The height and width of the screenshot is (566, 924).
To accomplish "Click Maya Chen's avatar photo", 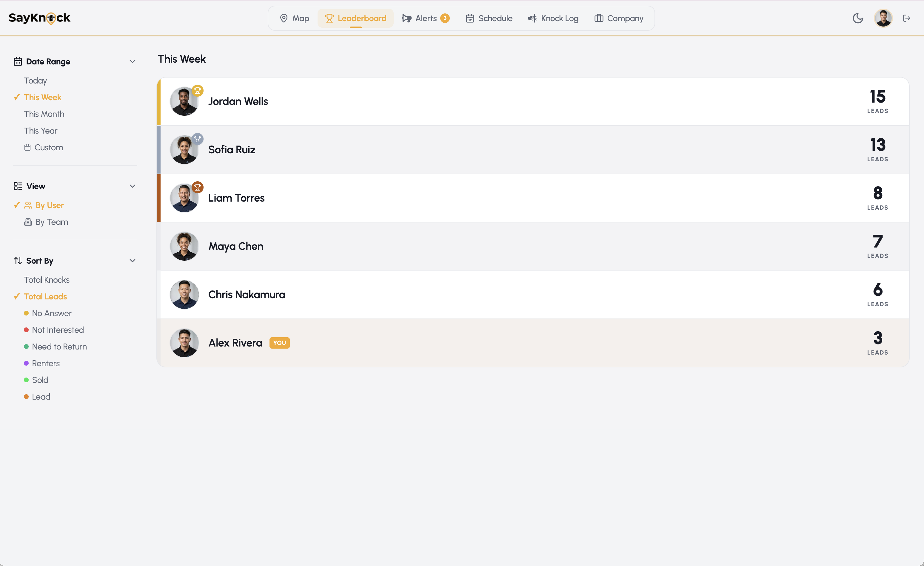I will click(x=184, y=247).
